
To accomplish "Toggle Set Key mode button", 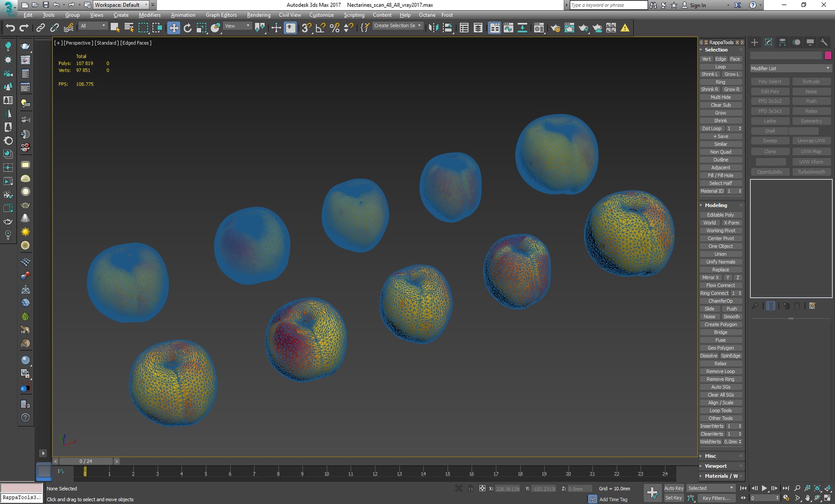I will (x=673, y=498).
